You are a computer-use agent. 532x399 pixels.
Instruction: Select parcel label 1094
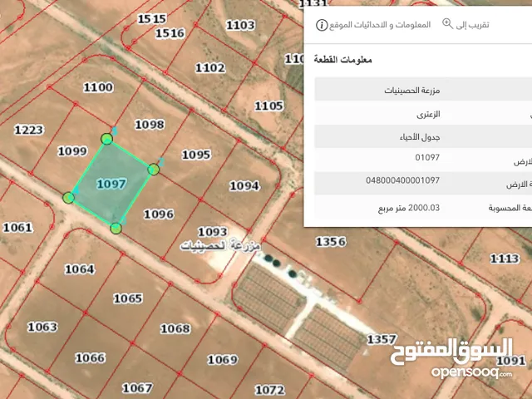tap(244, 185)
